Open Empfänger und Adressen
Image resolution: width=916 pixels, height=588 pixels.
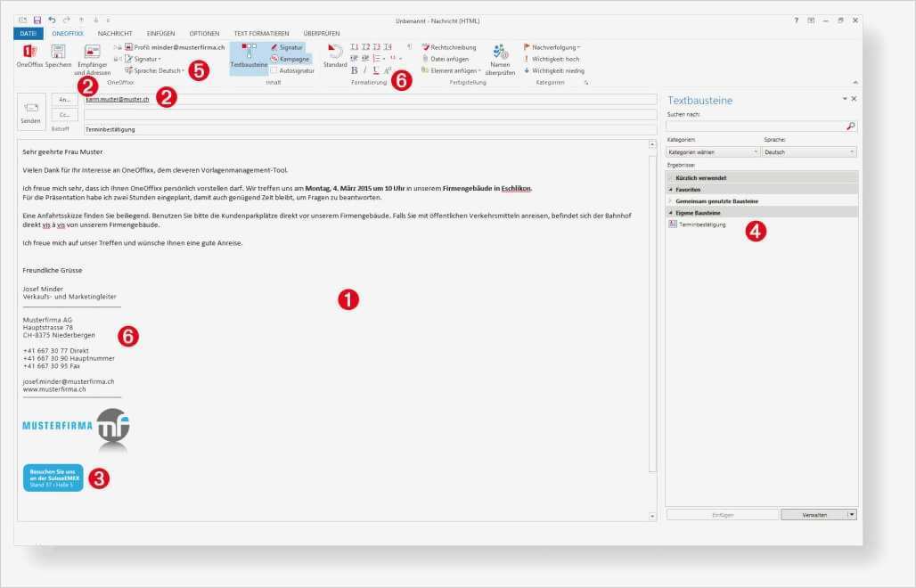[x=93, y=60]
